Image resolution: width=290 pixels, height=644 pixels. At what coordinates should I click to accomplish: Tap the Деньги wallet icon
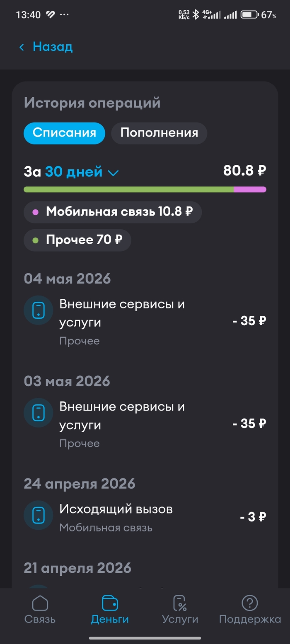[110, 603]
